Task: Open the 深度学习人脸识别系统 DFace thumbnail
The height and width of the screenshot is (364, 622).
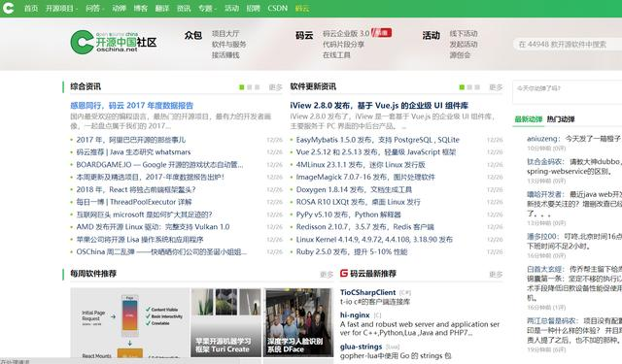Action: click(x=298, y=322)
